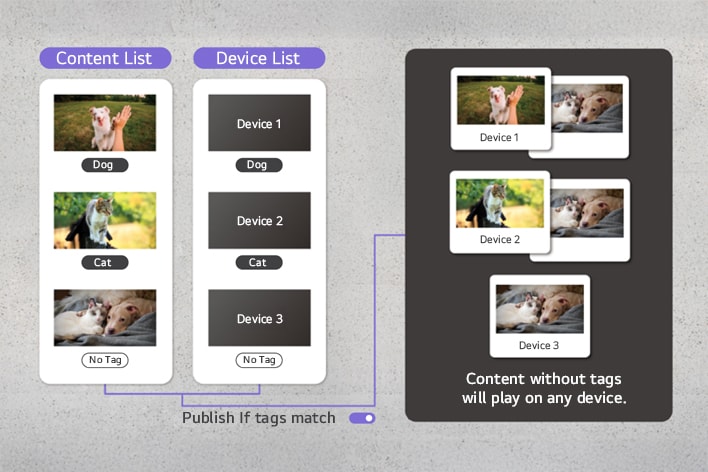Click the Device 3 label in preview panel
This screenshot has width=708, height=472.
point(539,346)
